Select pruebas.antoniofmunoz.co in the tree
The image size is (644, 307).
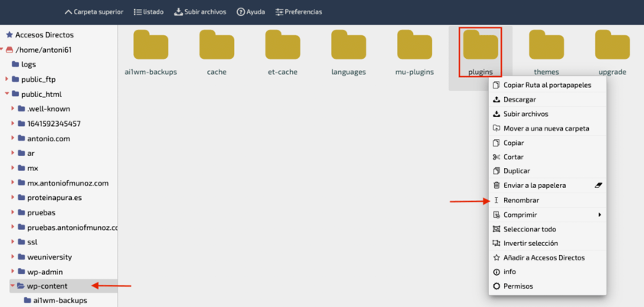pos(73,227)
